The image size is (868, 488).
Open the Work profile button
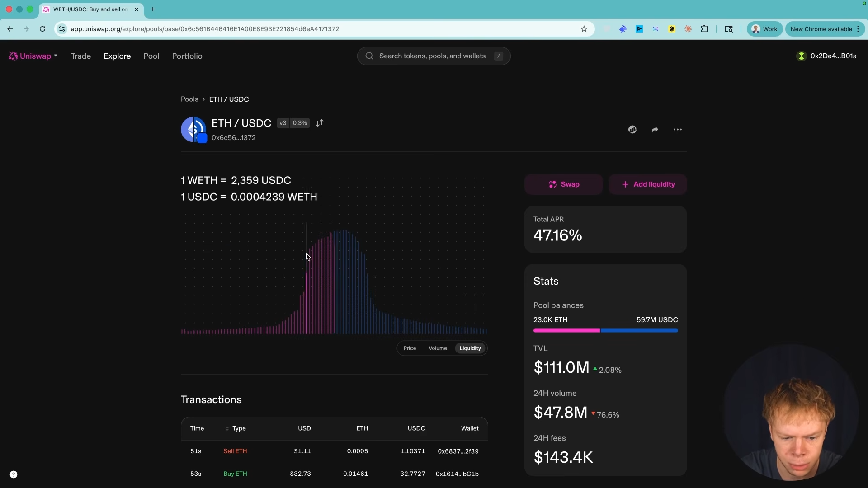tap(764, 29)
